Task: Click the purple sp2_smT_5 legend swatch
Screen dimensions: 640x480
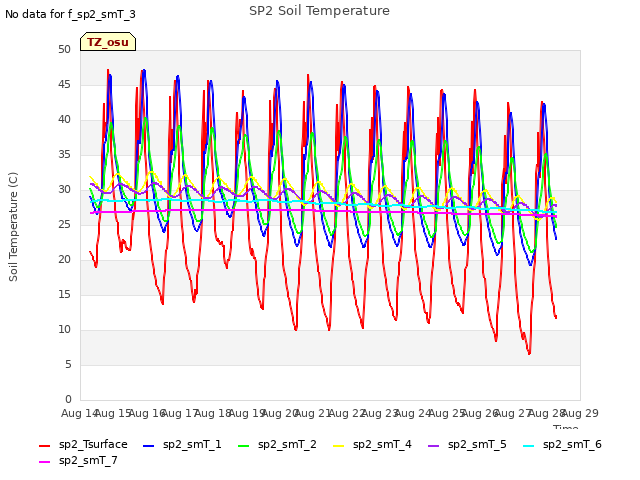Action: click(x=433, y=446)
